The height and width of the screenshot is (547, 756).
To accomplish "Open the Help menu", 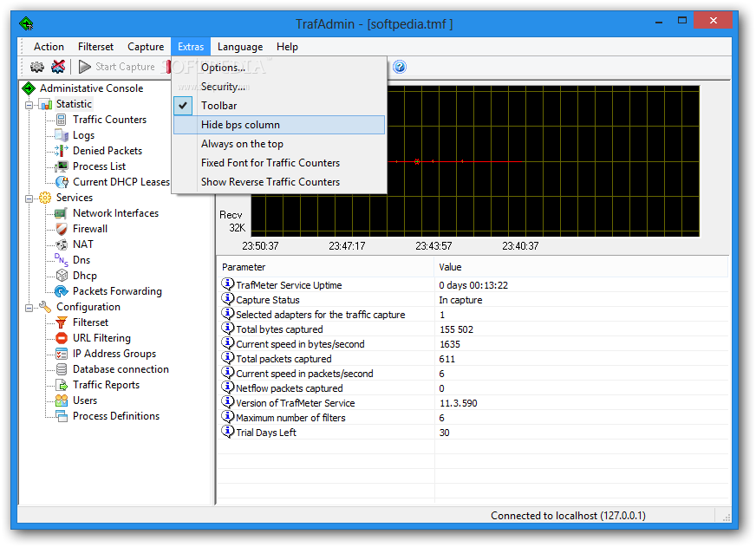I will pyautogui.click(x=287, y=47).
